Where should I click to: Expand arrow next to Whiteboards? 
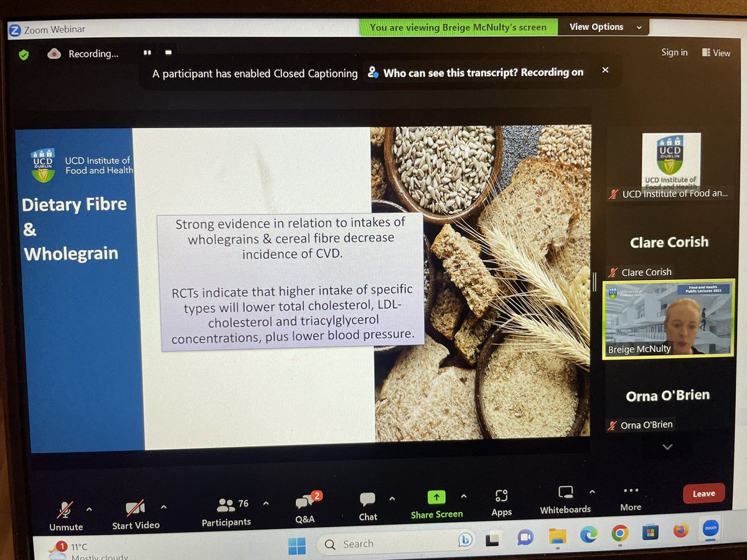pyautogui.click(x=592, y=492)
